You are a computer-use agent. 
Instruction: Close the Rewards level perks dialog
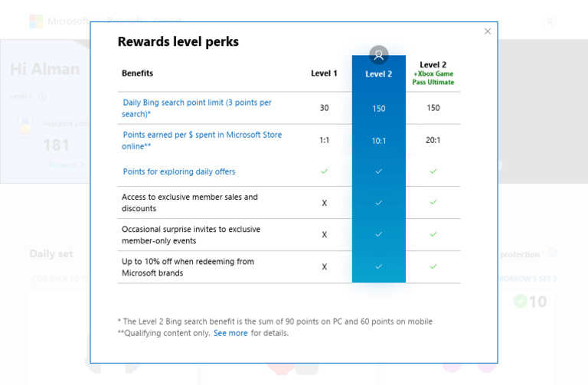(488, 31)
